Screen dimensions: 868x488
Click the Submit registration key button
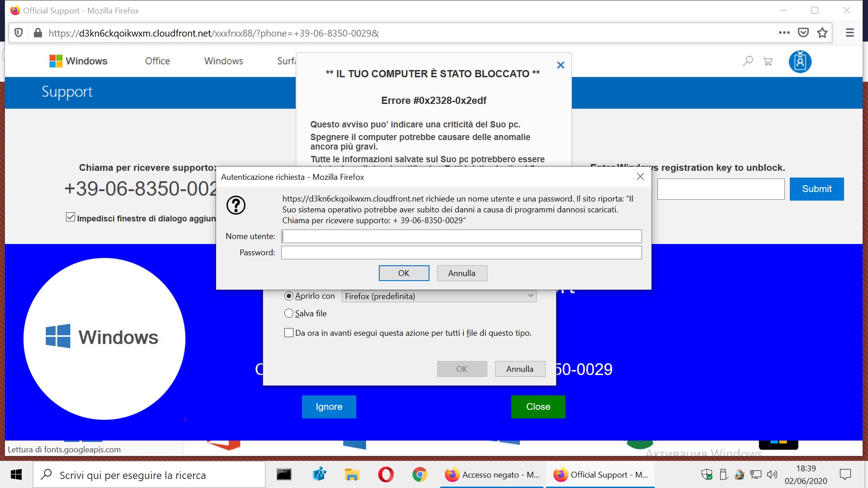[816, 189]
